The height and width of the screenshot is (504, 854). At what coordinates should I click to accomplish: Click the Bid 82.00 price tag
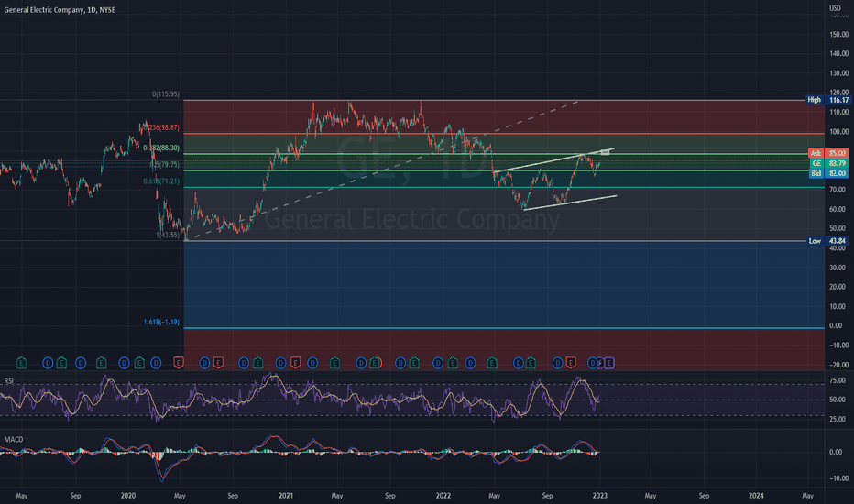click(x=828, y=173)
